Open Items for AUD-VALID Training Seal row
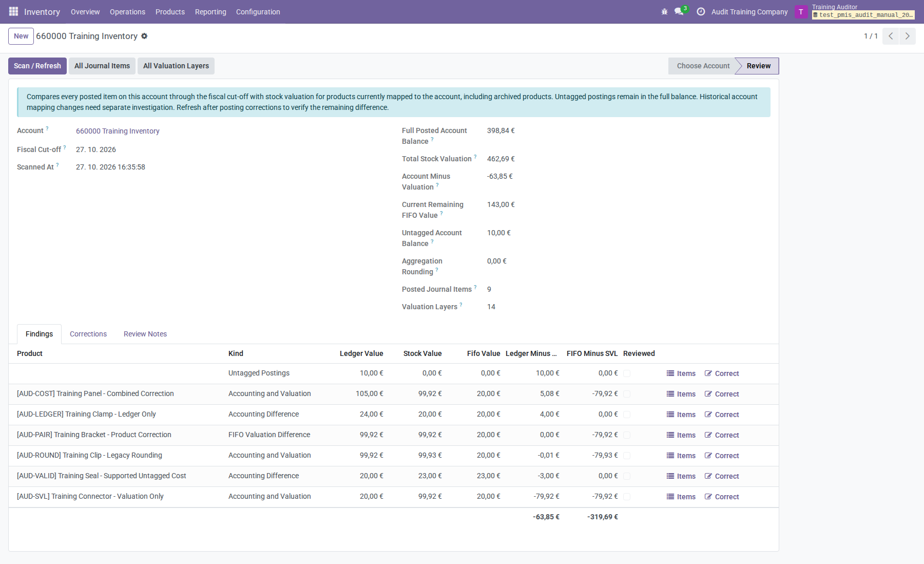Viewport: 924px width, 564px height. tap(681, 476)
